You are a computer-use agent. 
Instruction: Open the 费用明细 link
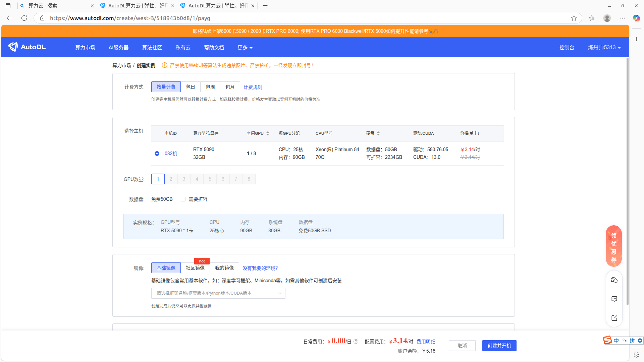426,342
